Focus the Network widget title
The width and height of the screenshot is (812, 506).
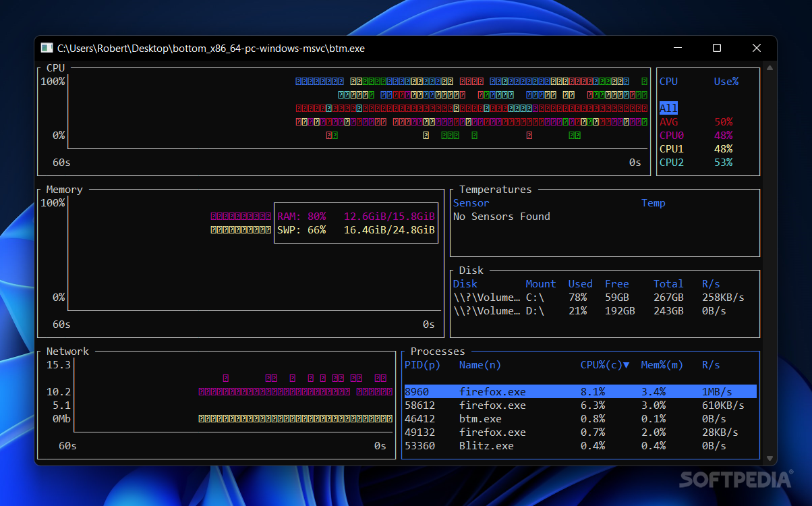pos(67,352)
